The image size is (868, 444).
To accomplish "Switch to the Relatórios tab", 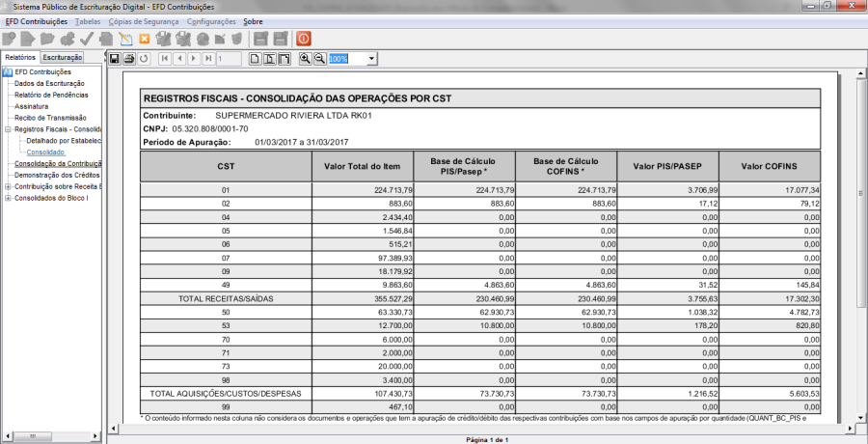I will tap(20, 57).
